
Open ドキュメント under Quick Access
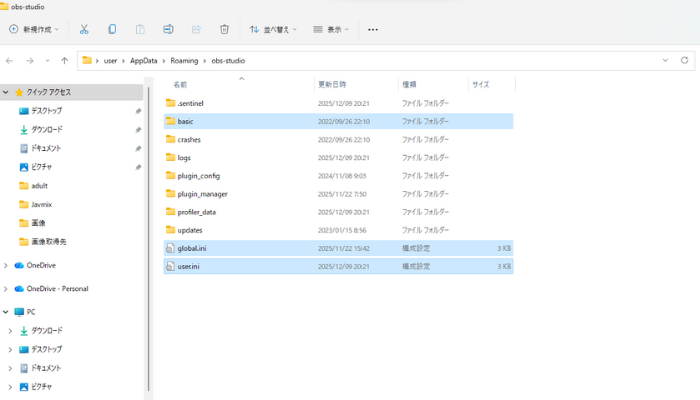(46, 148)
